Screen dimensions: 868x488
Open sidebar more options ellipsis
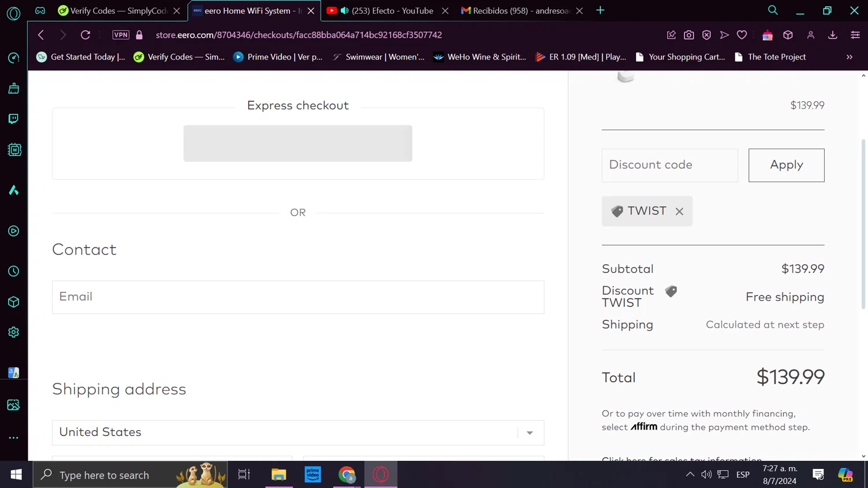tap(13, 438)
